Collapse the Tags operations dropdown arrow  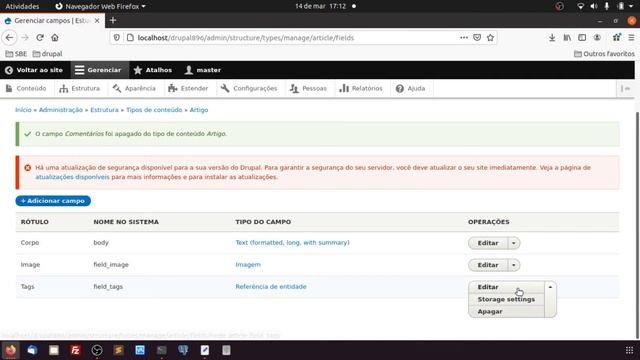(x=550, y=287)
